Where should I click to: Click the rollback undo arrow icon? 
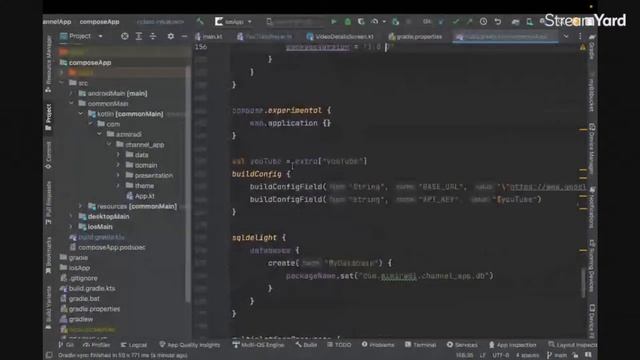497,21
